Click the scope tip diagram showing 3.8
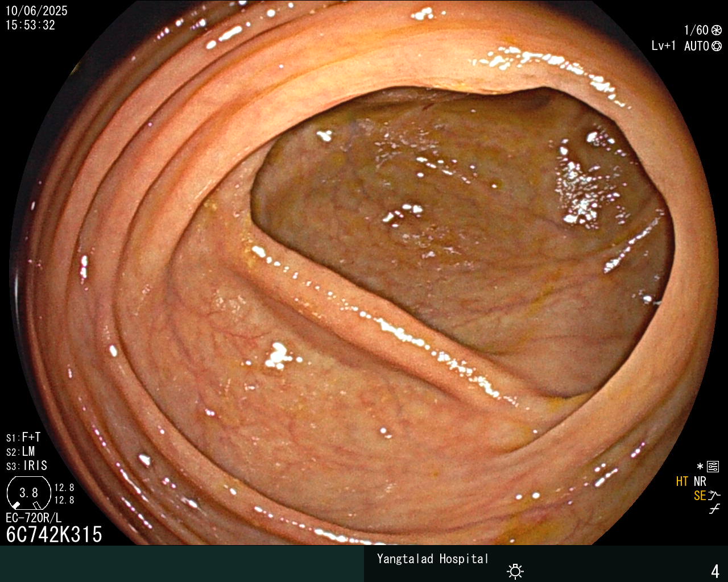Image resolution: width=728 pixels, height=582 pixels. point(28,493)
